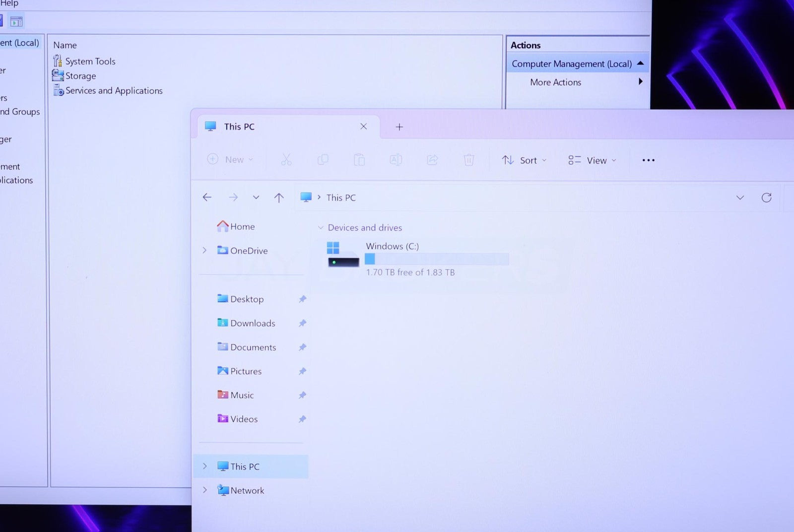This screenshot has height=532, width=794.
Task: Open See more three-dots menu
Action: (x=648, y=160)
